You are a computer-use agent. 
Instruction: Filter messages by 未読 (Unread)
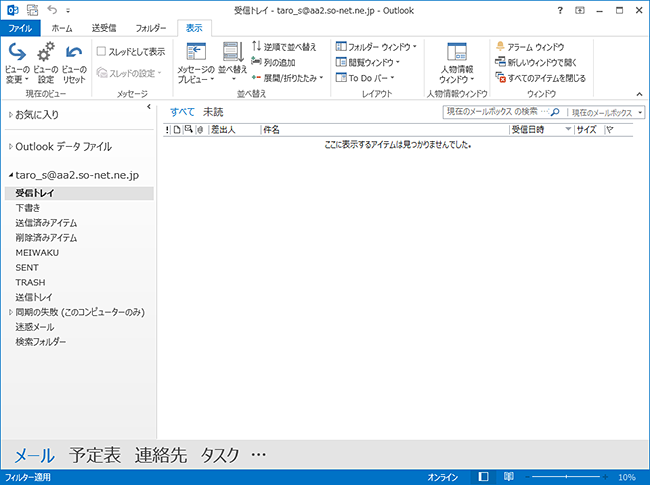coord(213,111)
